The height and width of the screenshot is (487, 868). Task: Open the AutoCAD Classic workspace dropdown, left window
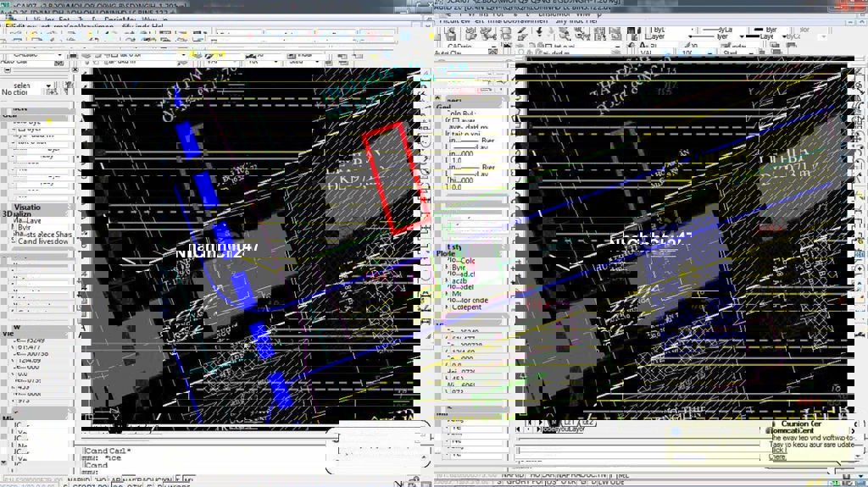click(34, 53)
